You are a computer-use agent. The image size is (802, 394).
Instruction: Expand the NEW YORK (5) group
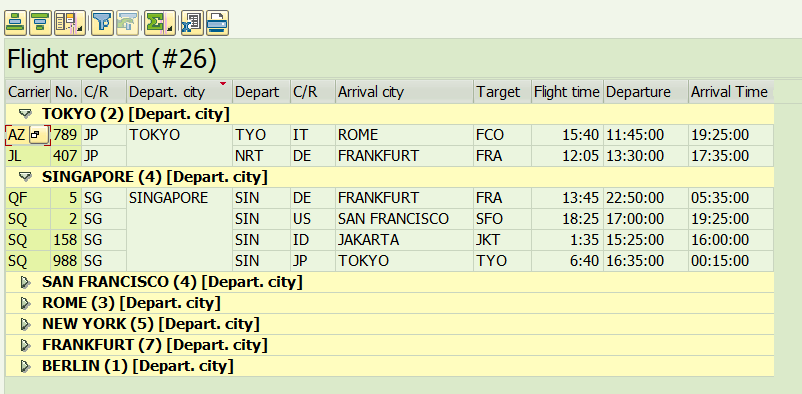click(x=25, y=324)
